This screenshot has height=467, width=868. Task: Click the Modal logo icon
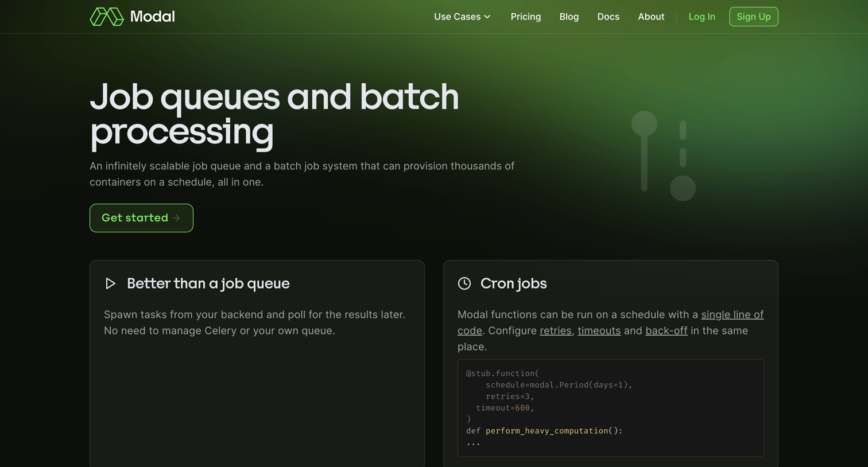[x=107, y=17]
